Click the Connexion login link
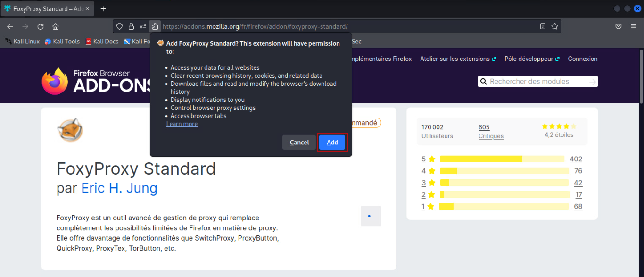This screenshot has width=644, height=277. (x=582, y=59)
